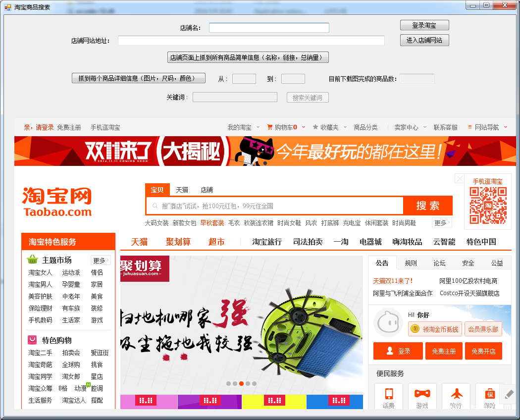Close the QR code panel with X
The image size is (520, 420).
pos(459,179)
